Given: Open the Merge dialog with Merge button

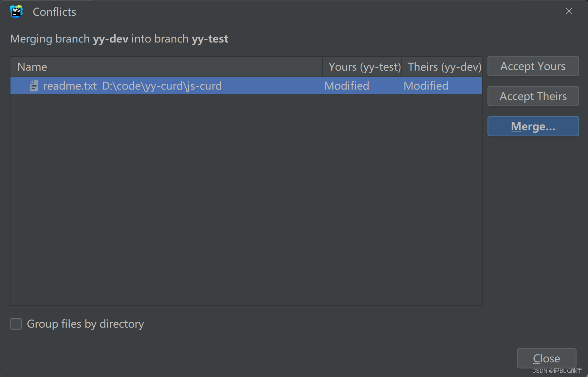Looking at the screenshot, I should (533, 126).
